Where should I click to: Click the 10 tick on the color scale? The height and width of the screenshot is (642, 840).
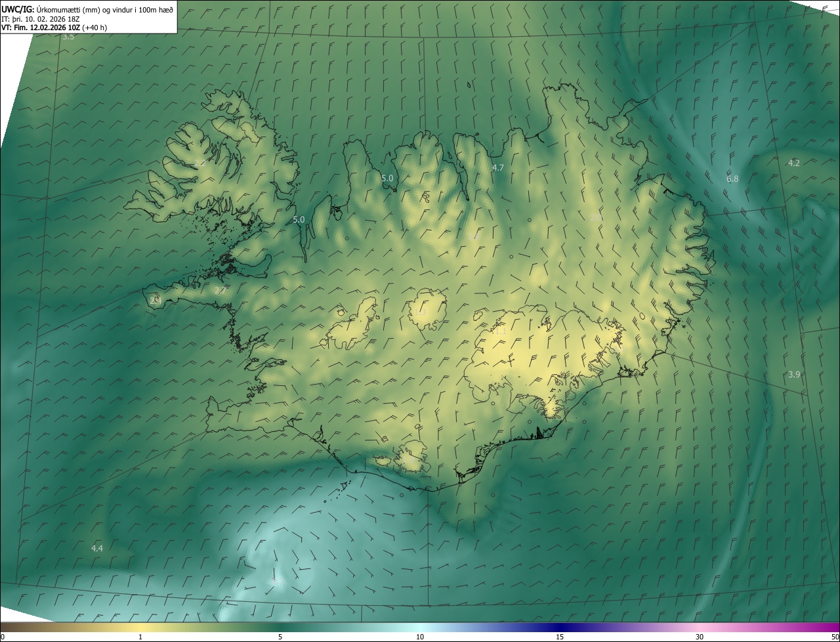[420, 637]
